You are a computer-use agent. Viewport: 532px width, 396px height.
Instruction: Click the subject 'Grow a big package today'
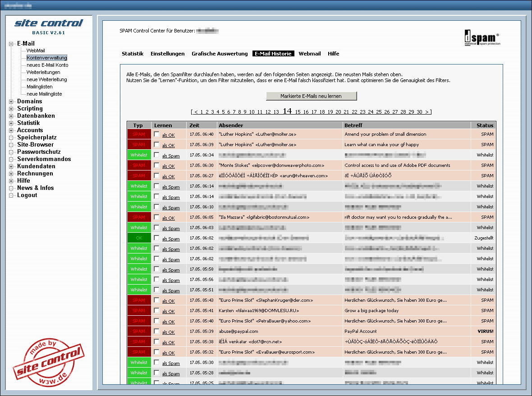coord(371,310)
